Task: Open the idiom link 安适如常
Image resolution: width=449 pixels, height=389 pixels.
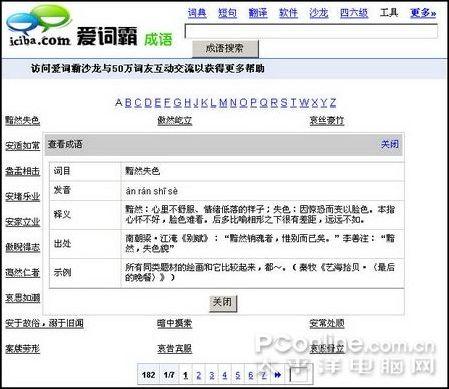Action: coord(23,146)
